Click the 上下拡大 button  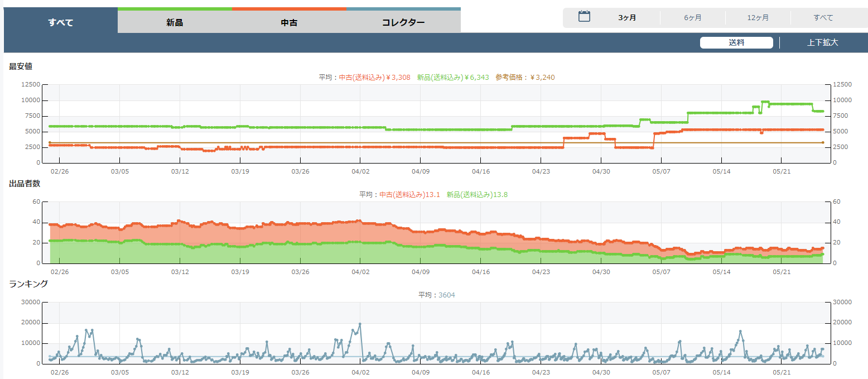(822, 43)
